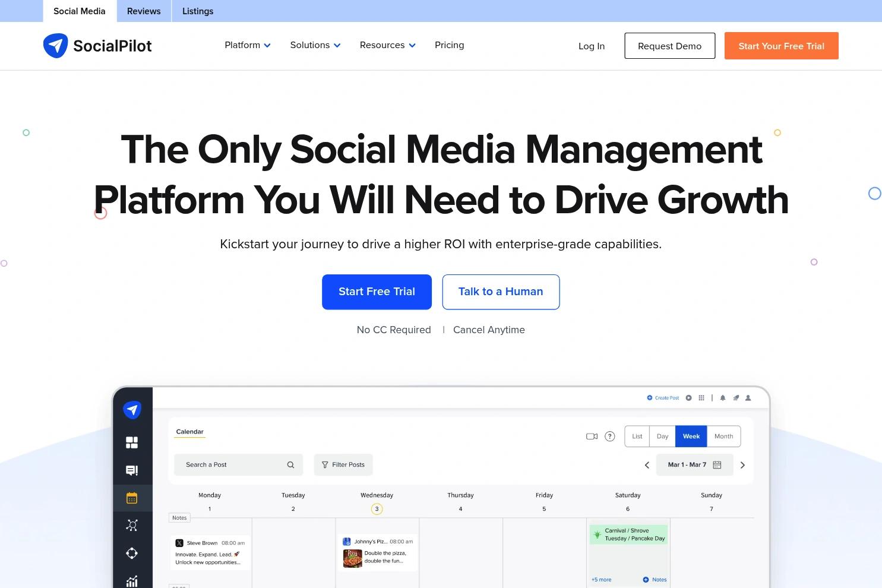
Task: Click the magnifier icon in post search
Action: click(x=290, y=465)
